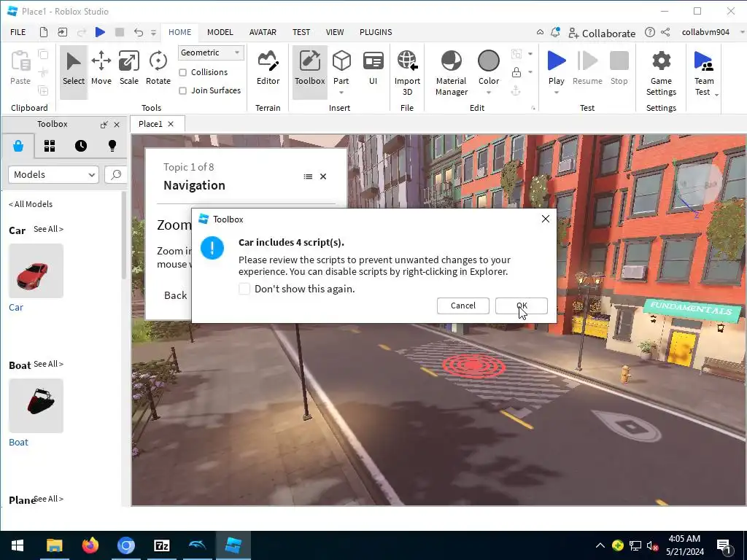Image resolution: width=747 pixels, height=560 pixels.
Task: Click Import 3D file button
Action: (x=407, y=72)
